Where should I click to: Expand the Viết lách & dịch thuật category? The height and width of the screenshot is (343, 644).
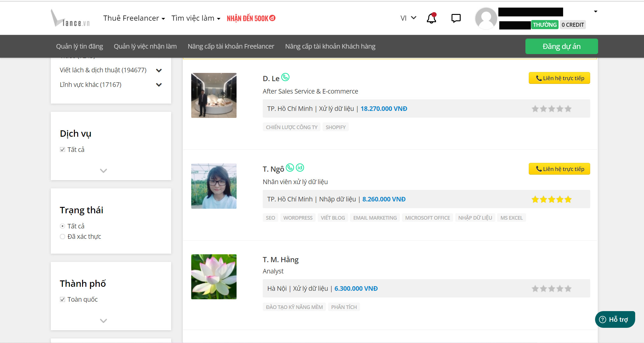click(159, 70)
